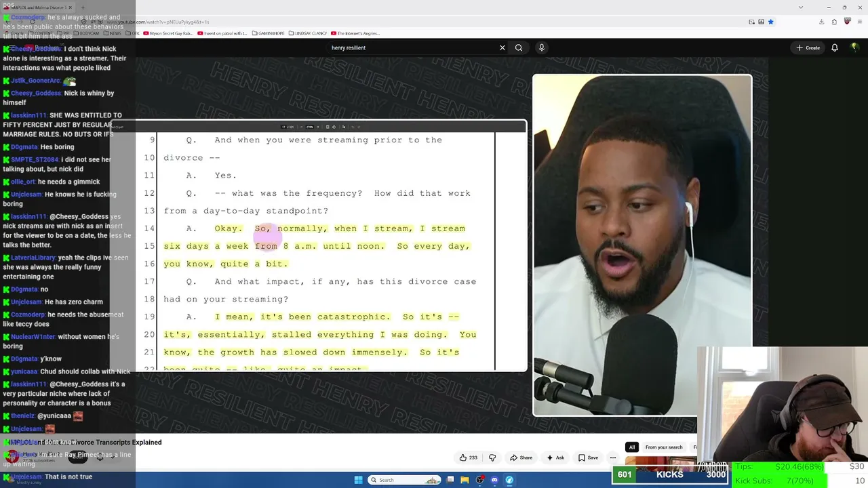Open the Ask button under the video
The image size is (868, 488).
(x=555, y=457)
